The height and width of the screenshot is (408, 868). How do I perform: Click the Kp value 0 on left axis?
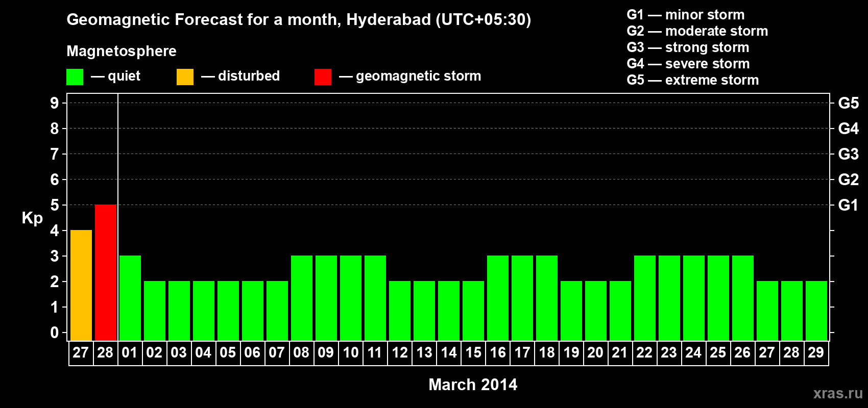(x=55, y=333)
